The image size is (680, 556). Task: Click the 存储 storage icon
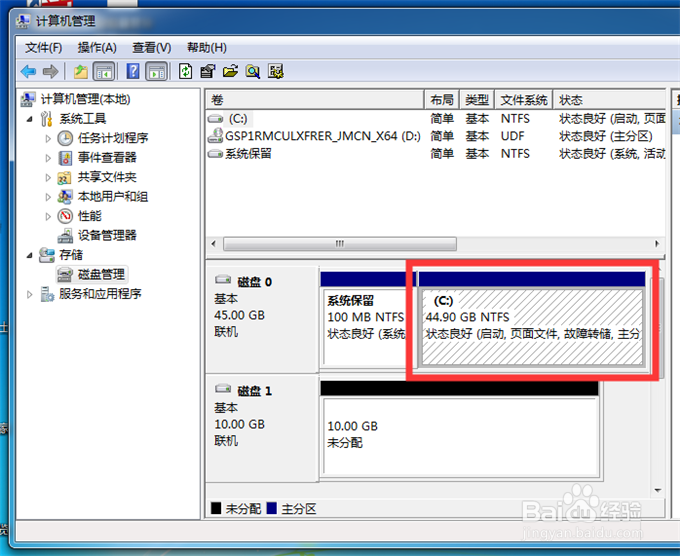(x=46, y=255)
